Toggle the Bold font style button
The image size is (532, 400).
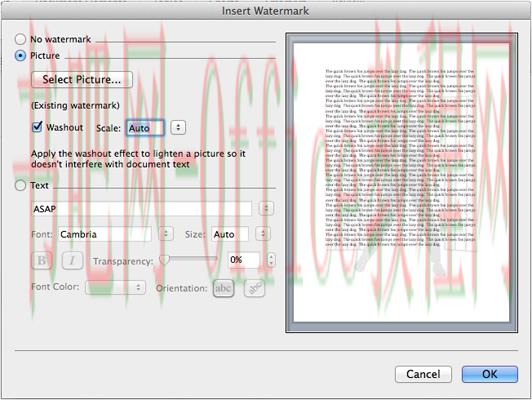tap(42, 261)
